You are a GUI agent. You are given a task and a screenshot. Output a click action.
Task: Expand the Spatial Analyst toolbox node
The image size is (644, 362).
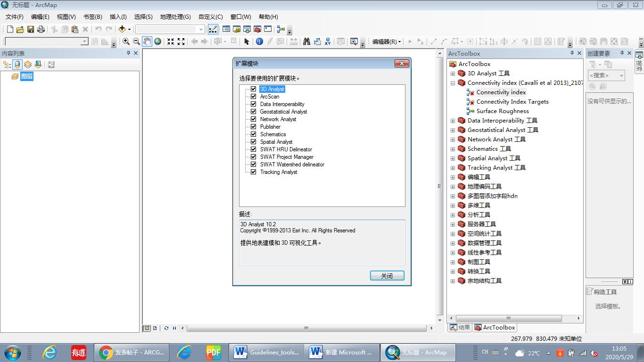tap(453, 158)
